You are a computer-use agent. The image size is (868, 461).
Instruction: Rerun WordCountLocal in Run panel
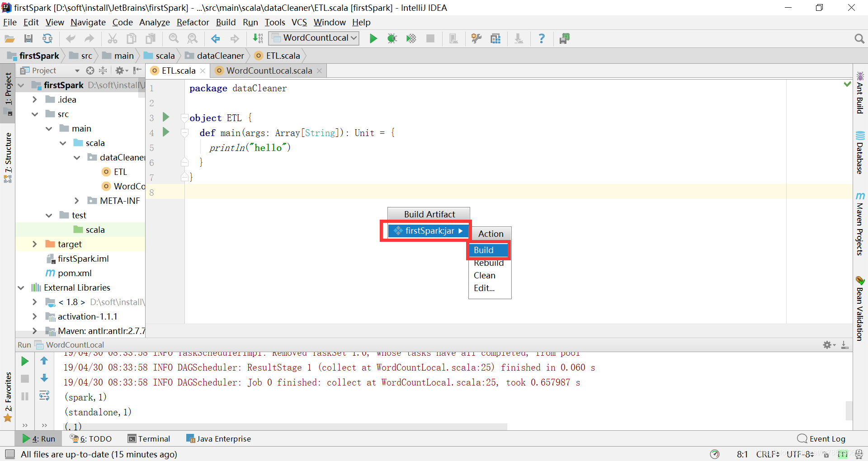click(25, 361)
